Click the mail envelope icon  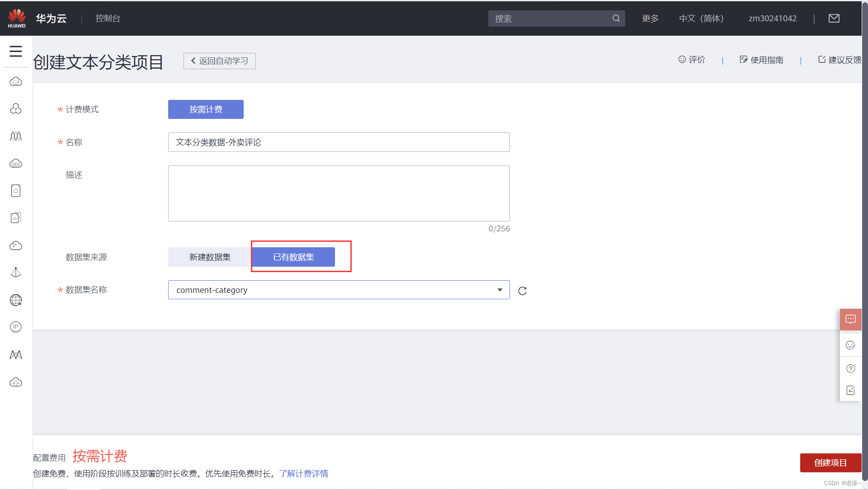[834, 19]
